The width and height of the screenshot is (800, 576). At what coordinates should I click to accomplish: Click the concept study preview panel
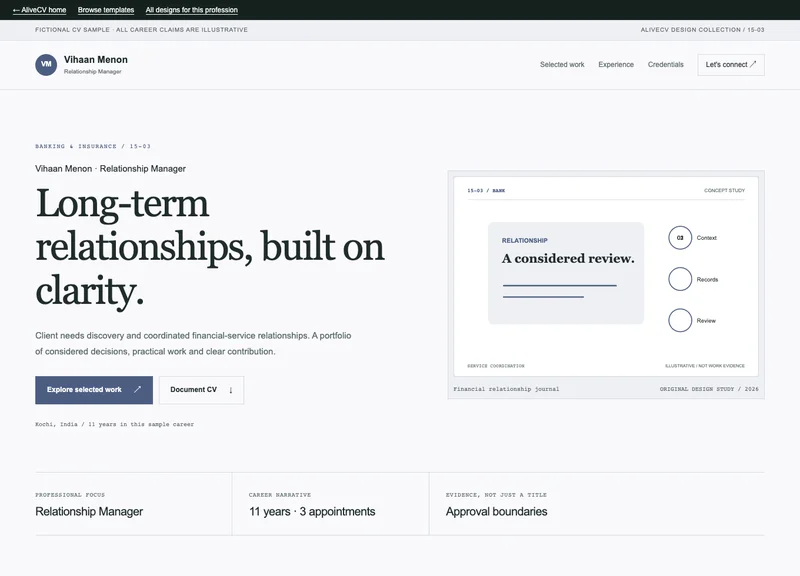coord(606,276)
